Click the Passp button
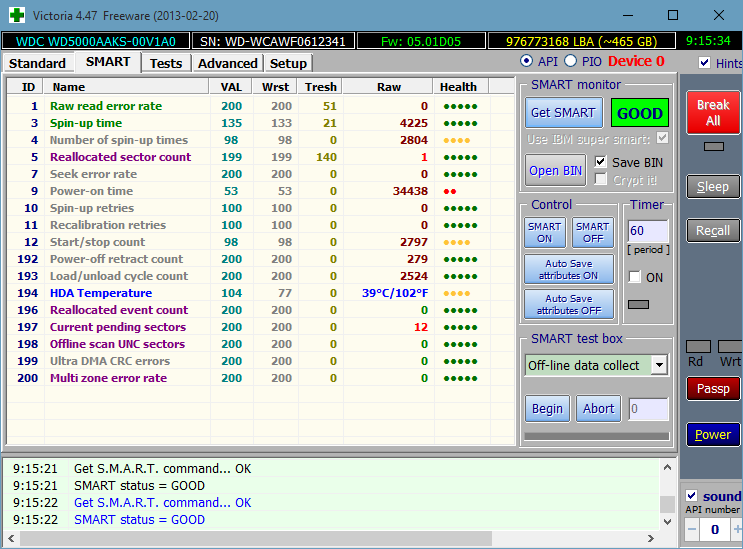This screenshot has height=549, width=743. pyautogui.click(x=713, y=389)
